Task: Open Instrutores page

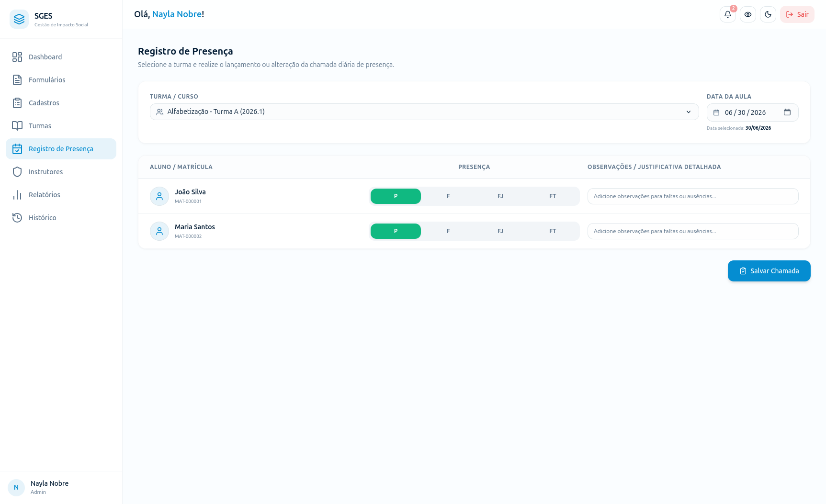Action: (61, 172)
